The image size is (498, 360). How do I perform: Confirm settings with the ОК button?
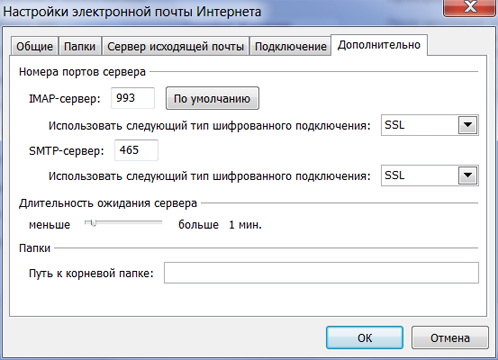365,338
